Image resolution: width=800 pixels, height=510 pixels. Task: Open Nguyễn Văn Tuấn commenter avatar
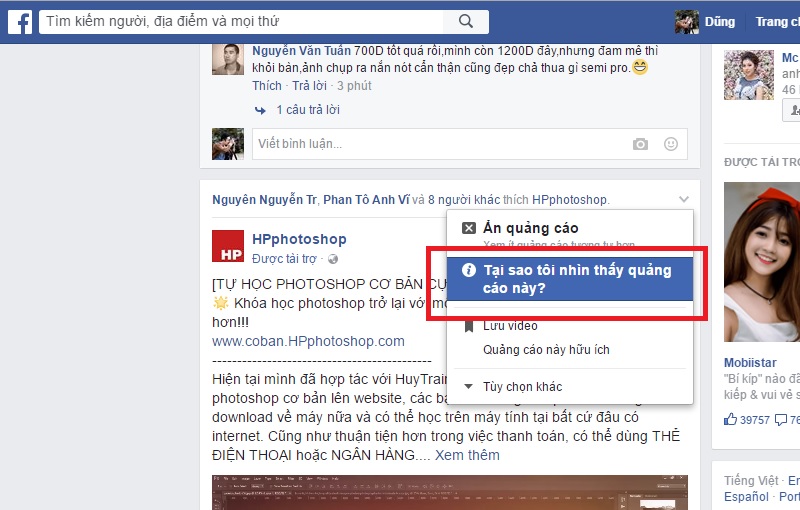click(228, 60)
